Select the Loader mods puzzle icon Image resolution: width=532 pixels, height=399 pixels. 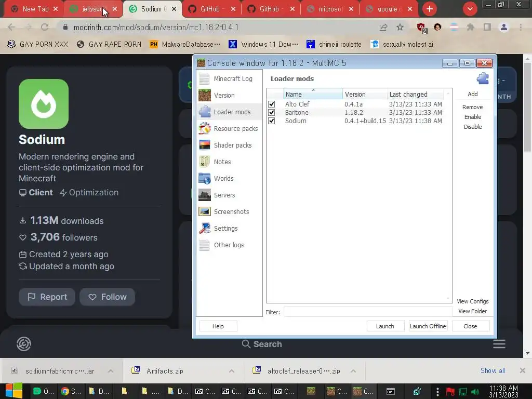pos(204,112)
